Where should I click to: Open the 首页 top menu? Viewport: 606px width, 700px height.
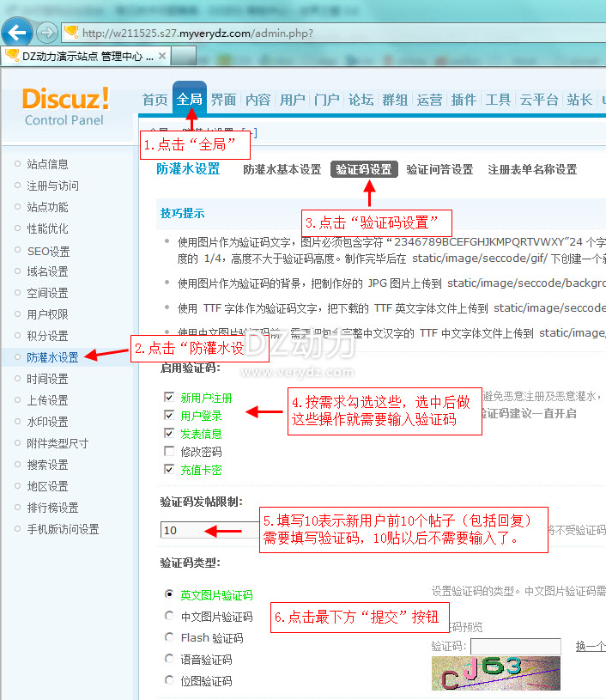155,100
